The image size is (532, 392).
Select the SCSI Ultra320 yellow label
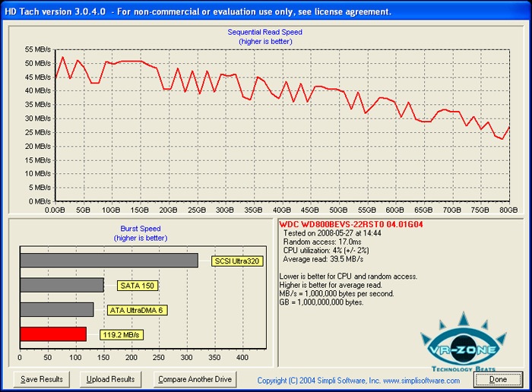point(237,261)
